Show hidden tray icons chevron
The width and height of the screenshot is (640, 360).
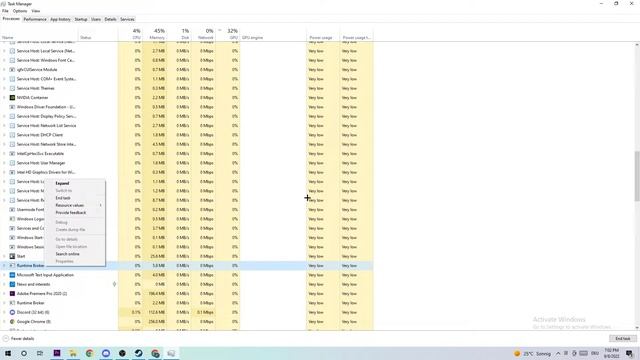(x=558, y=353)
